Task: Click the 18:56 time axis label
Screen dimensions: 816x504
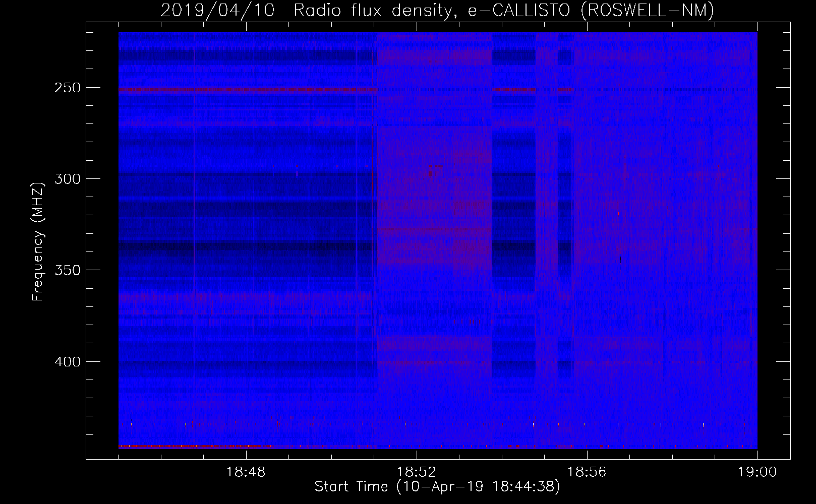Action: point(587,472)
